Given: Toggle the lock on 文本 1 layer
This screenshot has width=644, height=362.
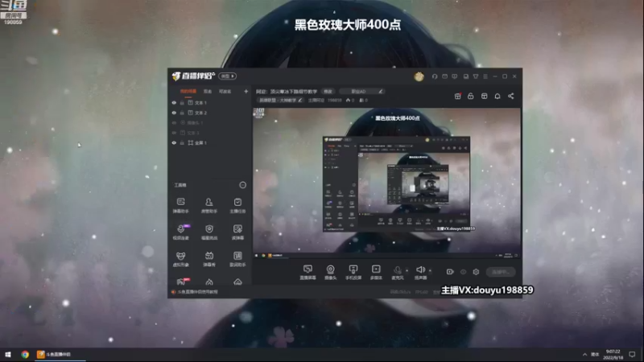Looking at the screenshot, I should click(182, 103).
